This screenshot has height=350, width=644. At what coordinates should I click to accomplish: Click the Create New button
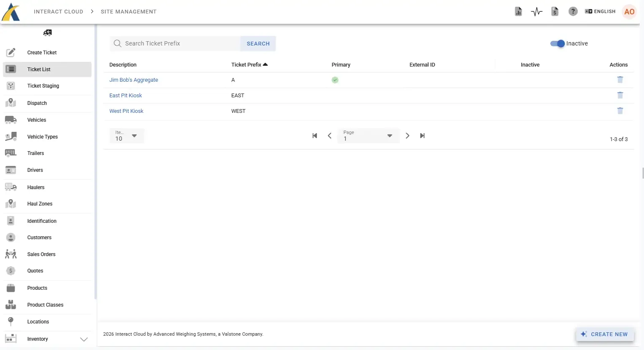click(x=605, y=334)
